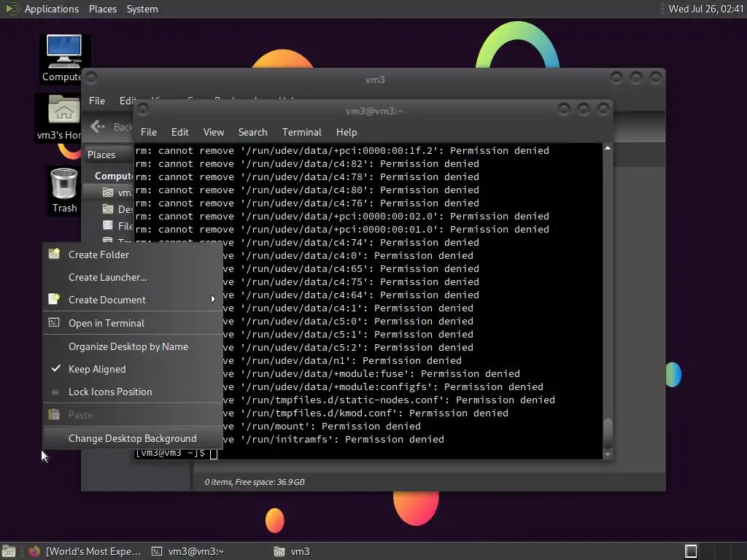The height and width of the screenshot is (560, 747).
Task: Open the terminal View menu
Action: (214, 132)
